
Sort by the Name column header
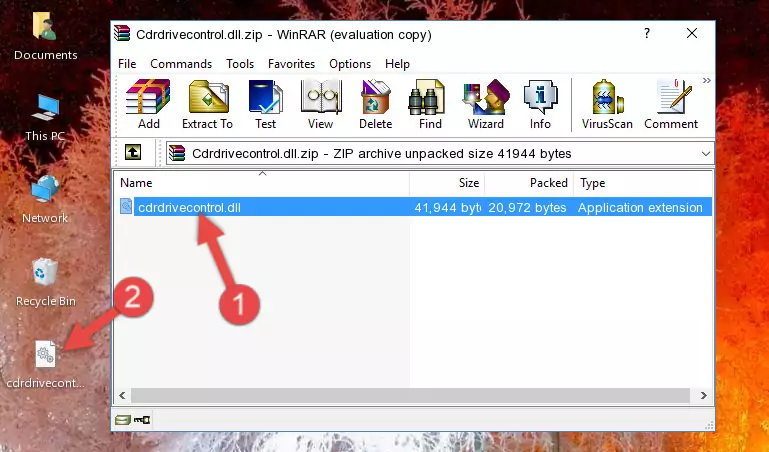tap(263, 183)
